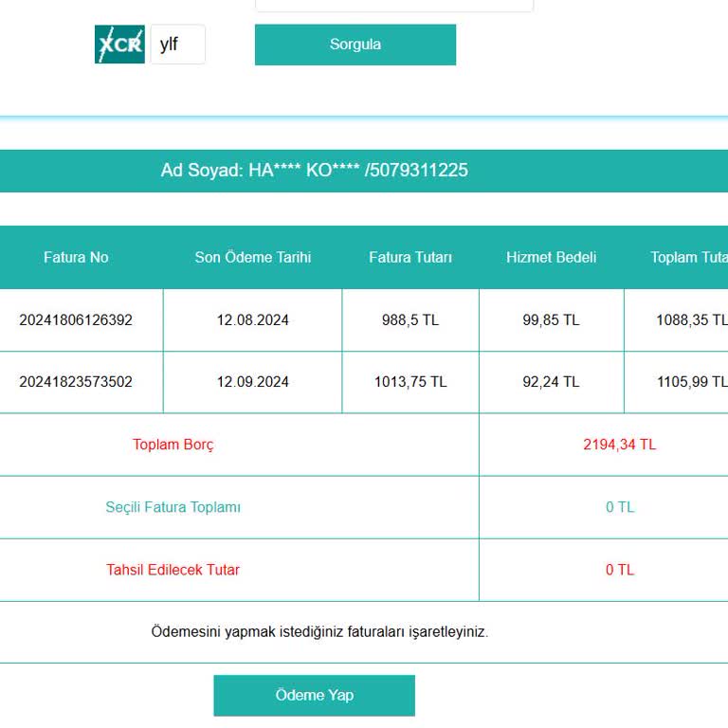Click the 0 TL selected invoice total
The image size is (728, 728).
620,507
